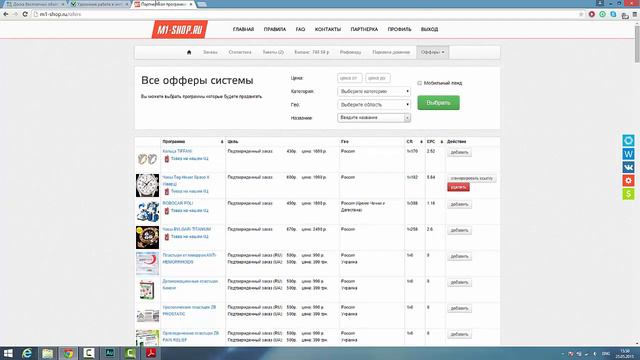Screen dimensions: 640x360
Task: Switch to Chrome in the taskbar
Action: [68, 353]
